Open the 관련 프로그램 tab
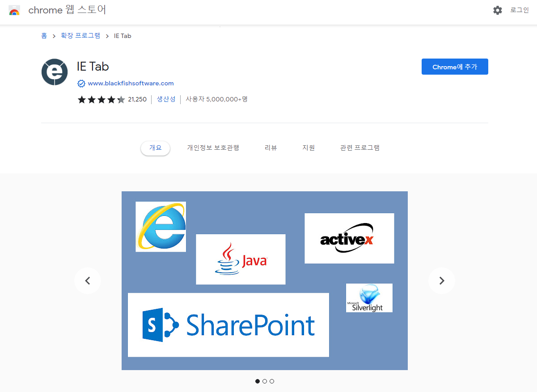The width and height of the screenshot is (537, 392). pos(360,148)
